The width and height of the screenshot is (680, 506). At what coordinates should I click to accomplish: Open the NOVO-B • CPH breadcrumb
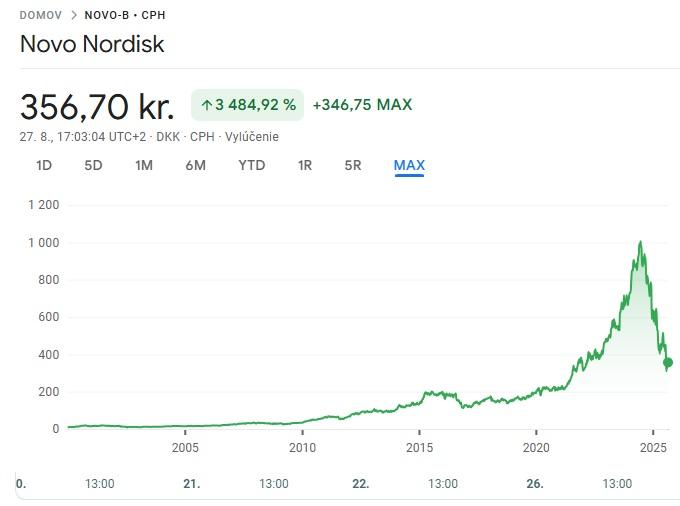(125, 15)
